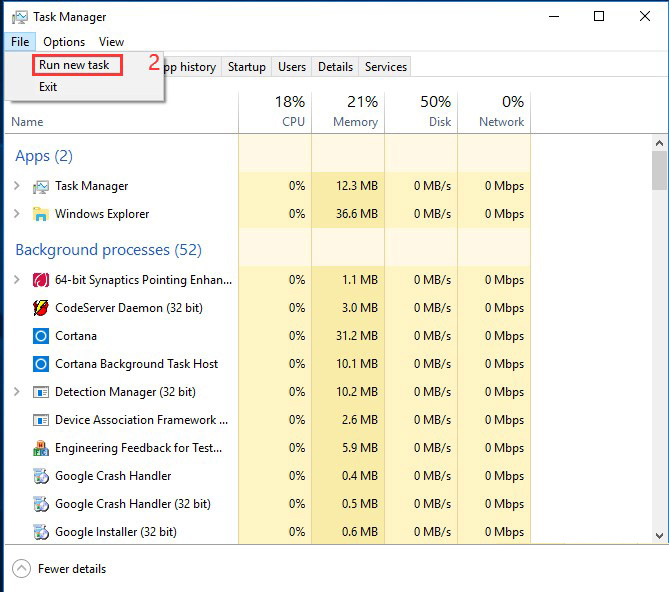The height and width of the screenshot is (592, 669).
Task: Click the vertical scrollbar thumb
Action: (659, 171)
